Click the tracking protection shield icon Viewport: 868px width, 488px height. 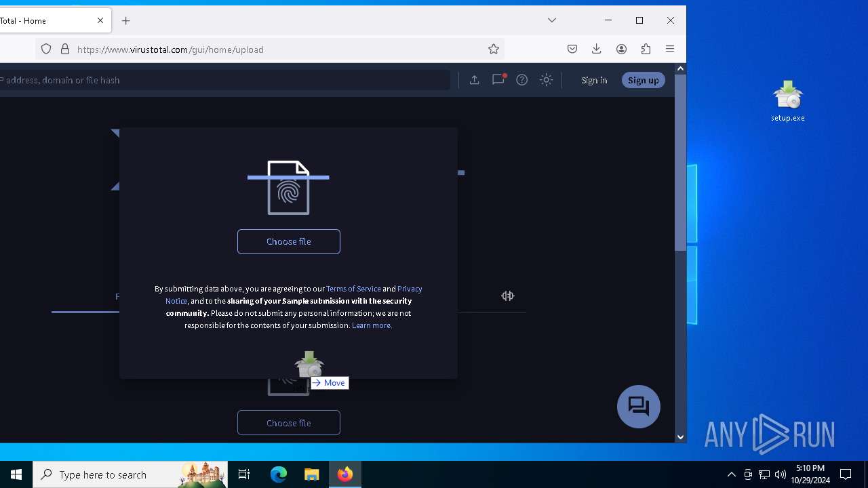(46, 49)
